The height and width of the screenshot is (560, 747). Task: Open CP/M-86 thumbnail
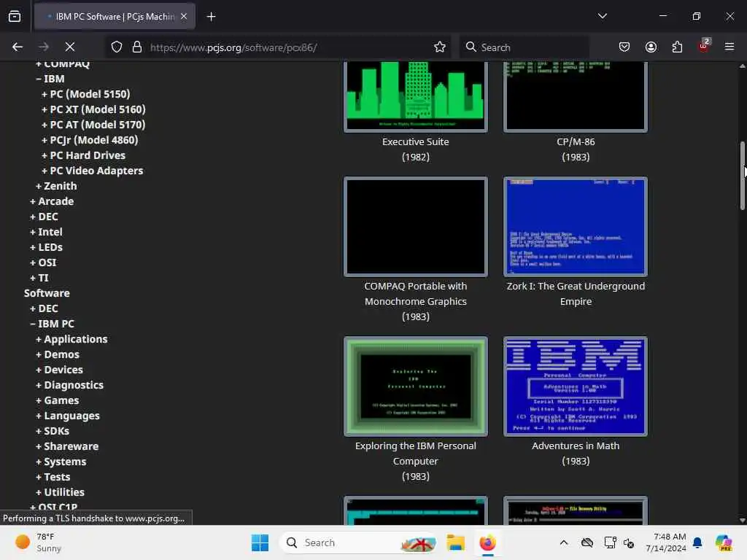[576, 96]
